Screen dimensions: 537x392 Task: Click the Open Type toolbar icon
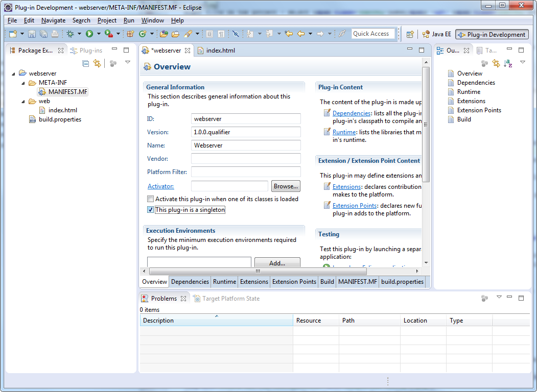coord(164,34)
